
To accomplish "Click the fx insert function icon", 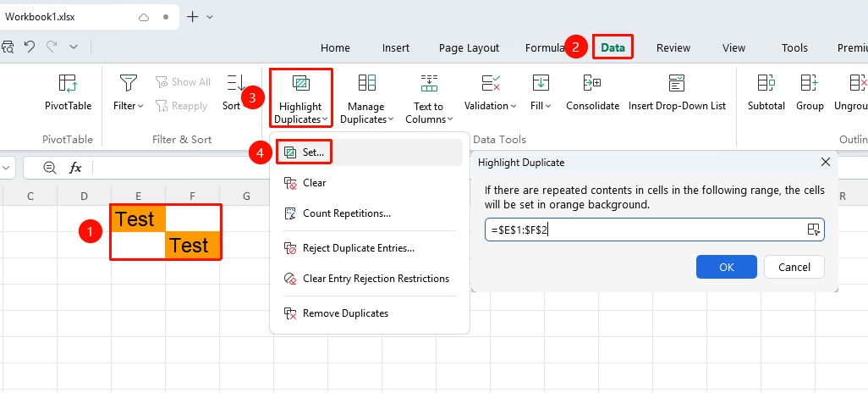I will pos(75,168).
